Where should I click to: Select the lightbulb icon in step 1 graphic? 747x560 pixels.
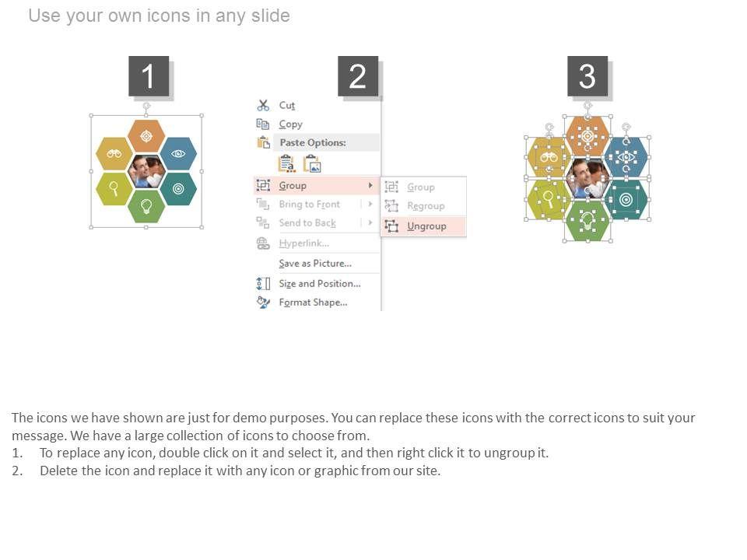[146, 205]
